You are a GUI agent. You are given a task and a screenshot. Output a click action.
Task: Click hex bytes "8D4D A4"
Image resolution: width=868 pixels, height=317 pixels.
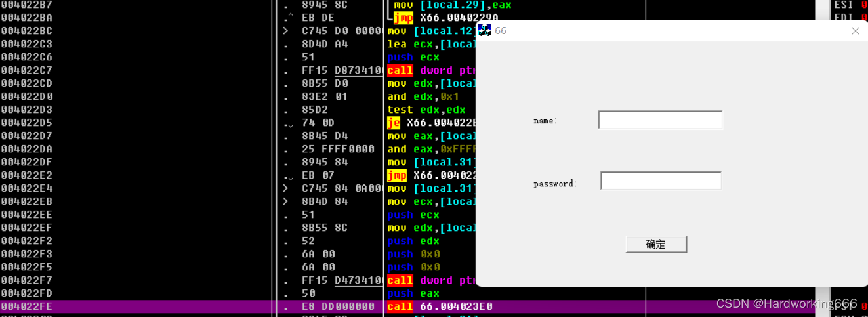coord(325,44)
